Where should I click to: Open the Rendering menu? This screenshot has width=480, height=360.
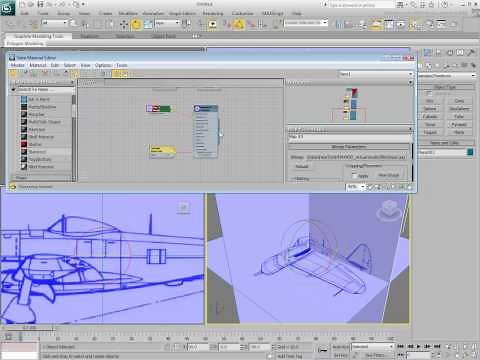[x=213, y=14]
